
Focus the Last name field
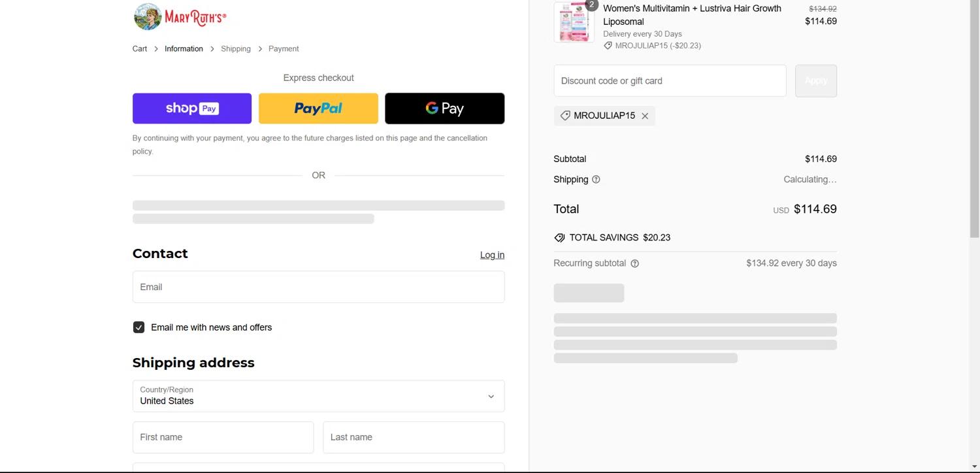[x=414, y=437]
